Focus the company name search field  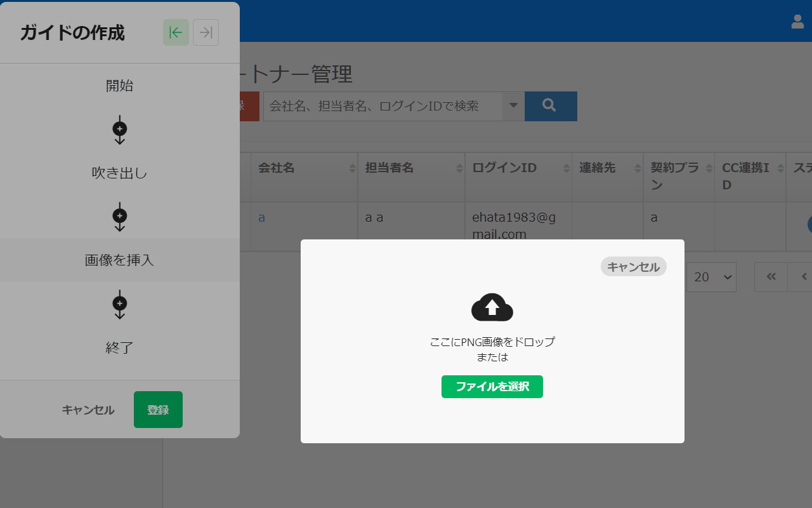coord(383,106)
